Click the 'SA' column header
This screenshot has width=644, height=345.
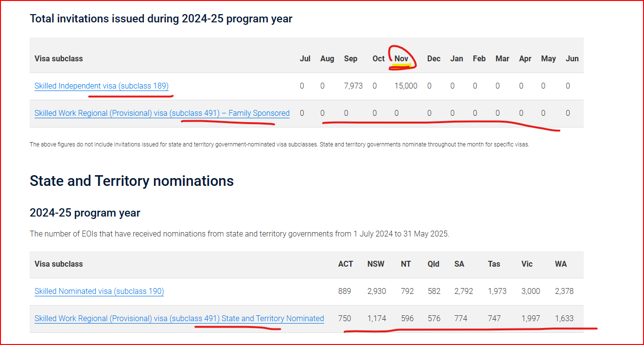tap(459, 264)
